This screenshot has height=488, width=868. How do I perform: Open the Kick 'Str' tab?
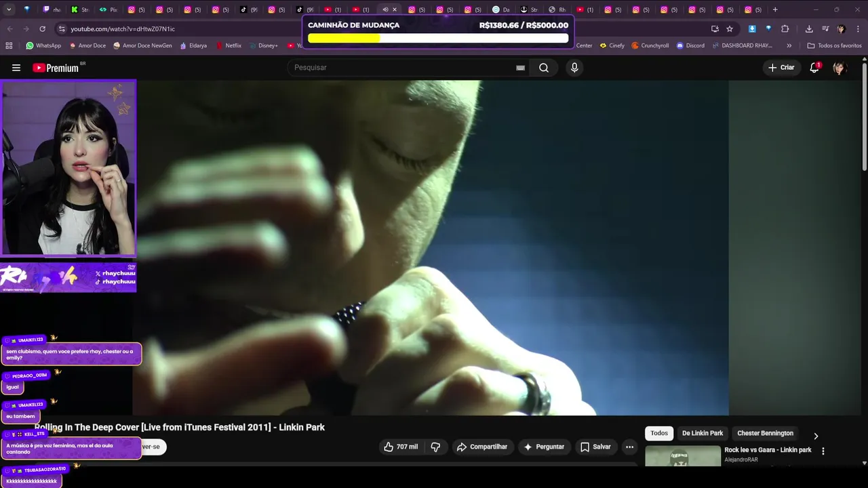[x=80, y=9]
